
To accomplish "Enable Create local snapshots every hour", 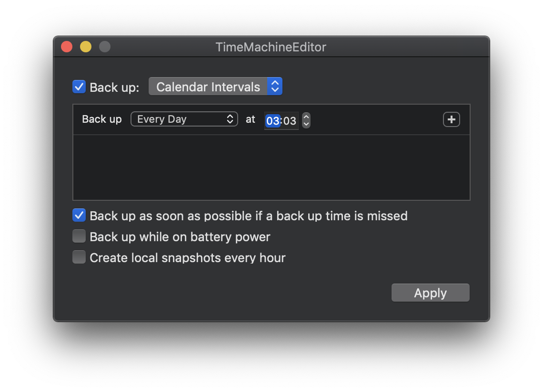I will click(x=79, y=257).
